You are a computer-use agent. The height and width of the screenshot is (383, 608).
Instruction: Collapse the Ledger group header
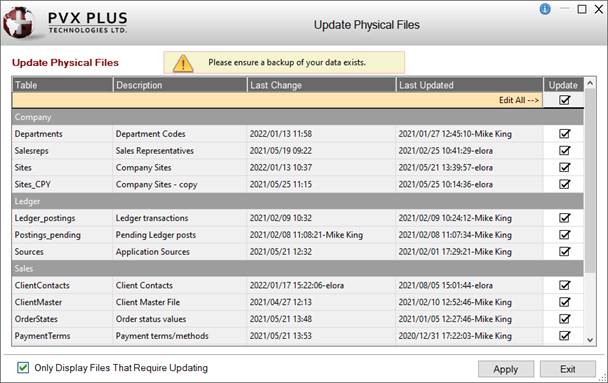297,201
